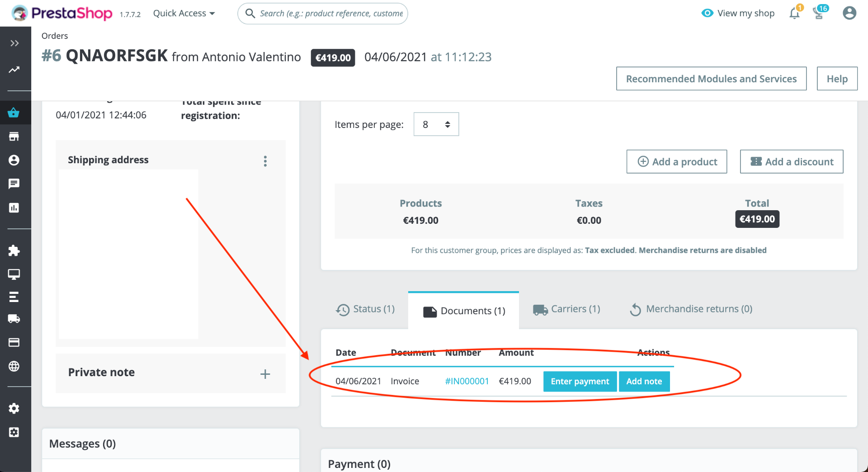Image resolution: width=868 pixels, height=472 pixels.
Task: Open the user profile avatar
Action: click(x=849, y=13)
